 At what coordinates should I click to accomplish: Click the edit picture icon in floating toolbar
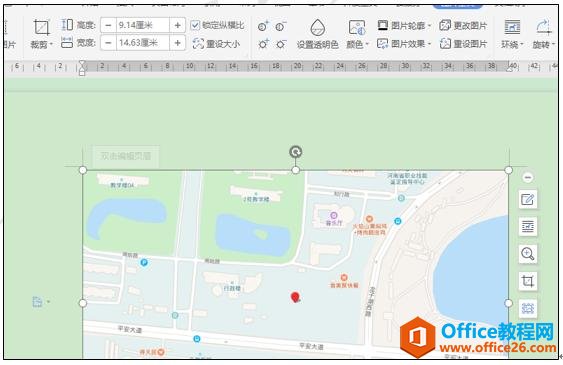tap(528, 200)
